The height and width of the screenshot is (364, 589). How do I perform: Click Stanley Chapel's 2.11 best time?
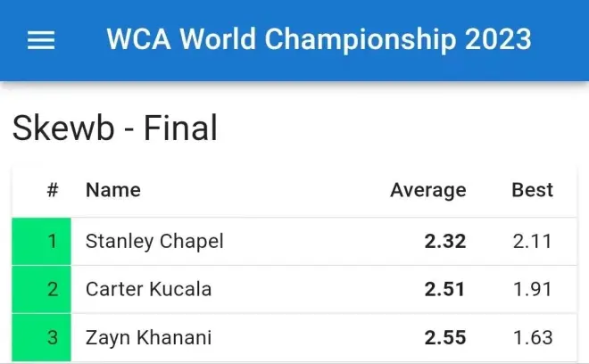pos(534,241)
